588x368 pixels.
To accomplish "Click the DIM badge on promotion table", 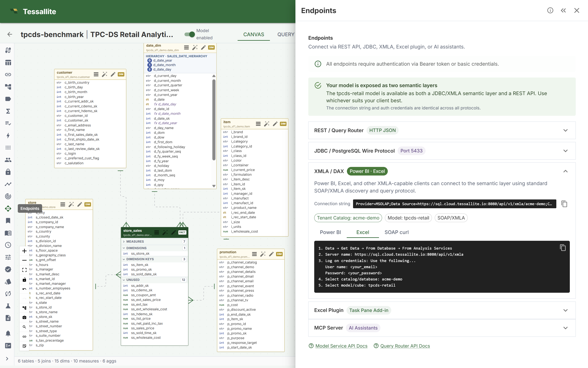I will 279,254.
